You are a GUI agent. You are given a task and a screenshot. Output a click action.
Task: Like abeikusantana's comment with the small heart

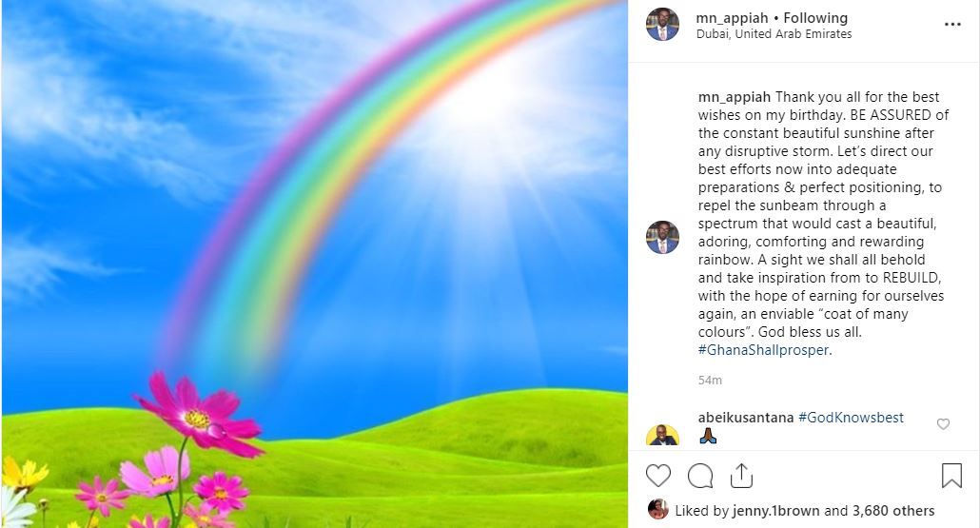click(943, 424)
